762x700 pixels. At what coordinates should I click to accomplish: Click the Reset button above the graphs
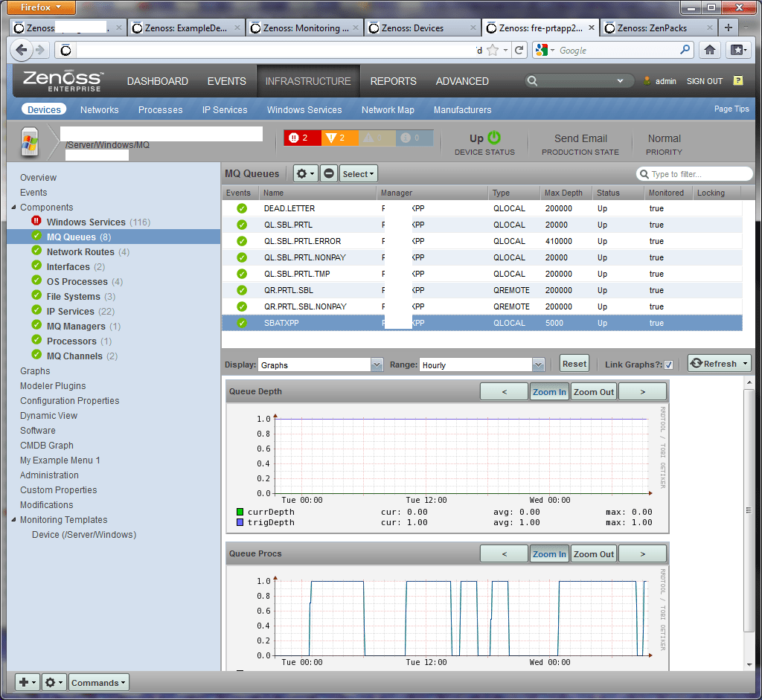coord(574,364)
